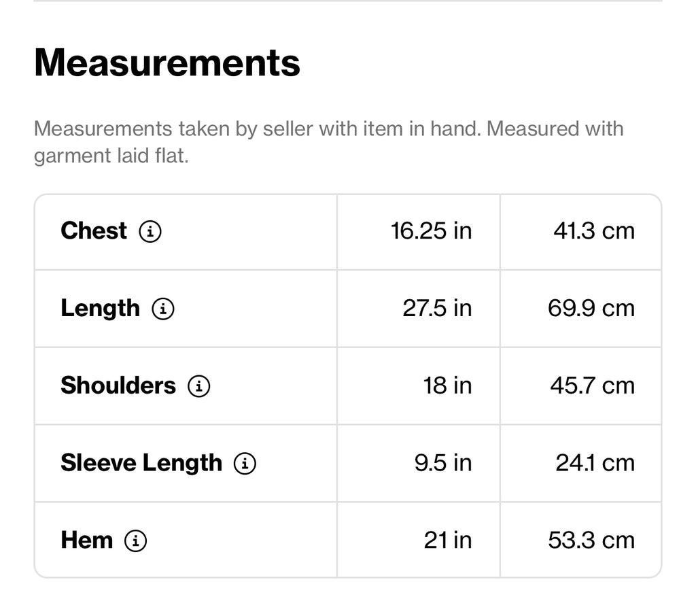
Task: Show the Shoulders measurement info icon
Action: click(199, 386)
